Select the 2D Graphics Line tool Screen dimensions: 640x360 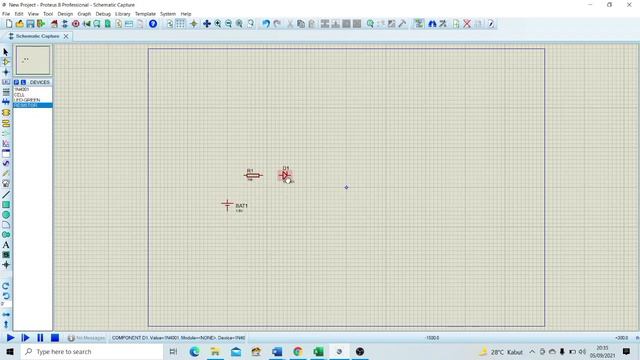point(6,195)
